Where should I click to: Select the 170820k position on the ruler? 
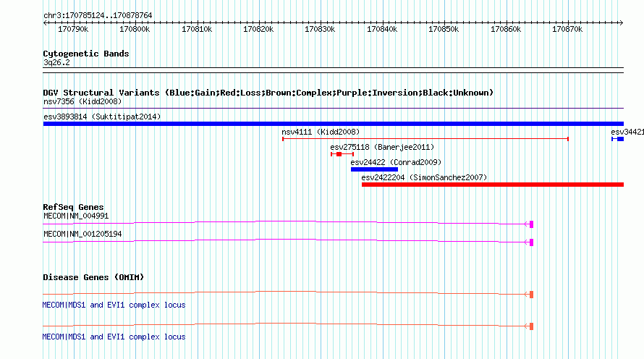click(258, 29)
